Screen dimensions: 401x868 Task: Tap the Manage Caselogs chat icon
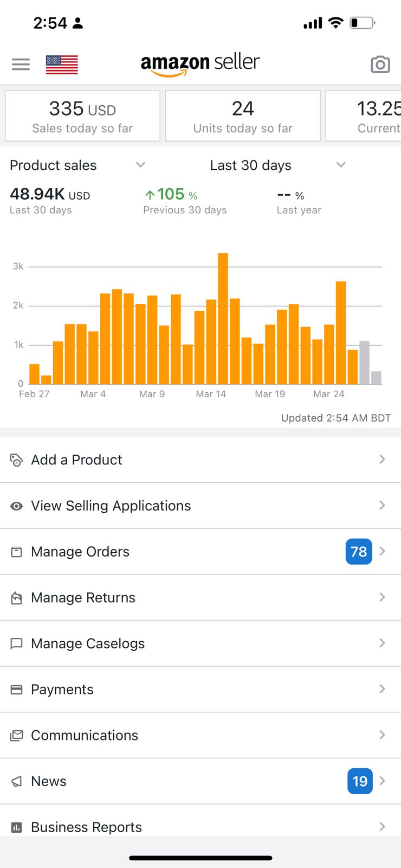click(x=17, y=644)
